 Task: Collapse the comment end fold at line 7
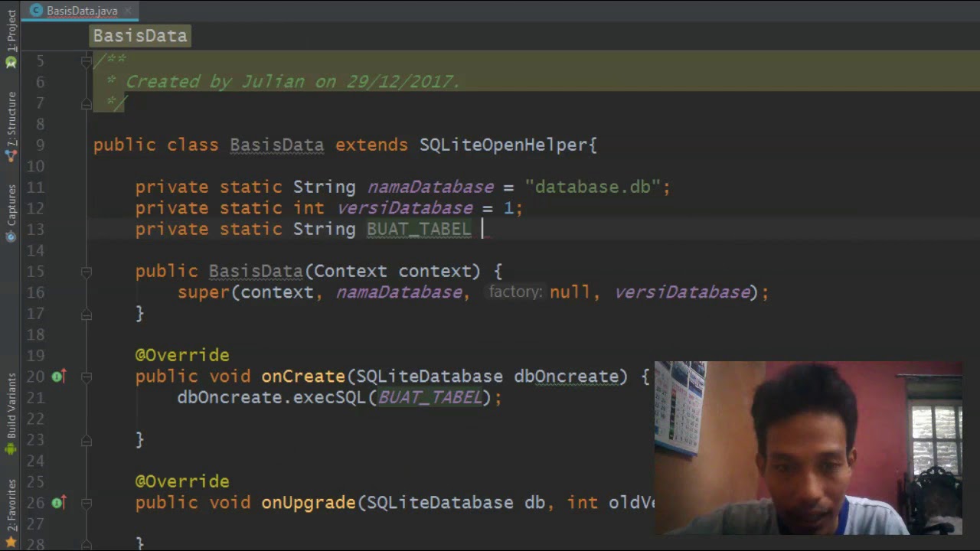[87, 103]
